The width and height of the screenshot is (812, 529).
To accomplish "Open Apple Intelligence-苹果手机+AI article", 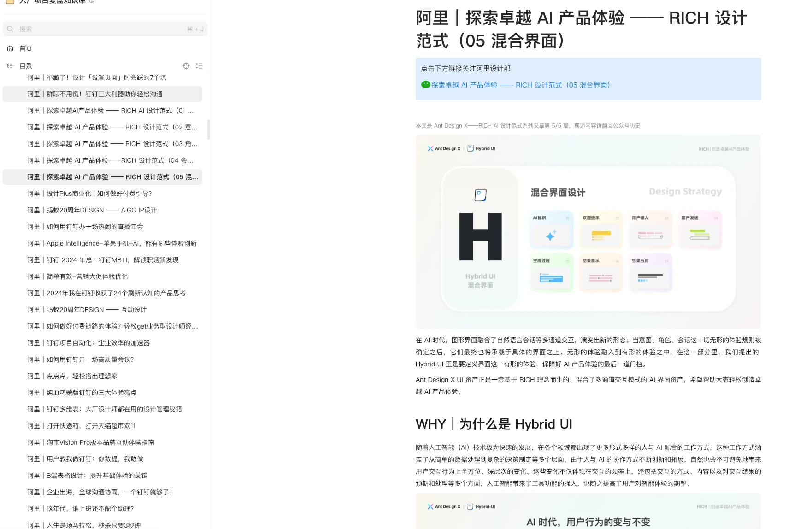I will pos(102,243).
